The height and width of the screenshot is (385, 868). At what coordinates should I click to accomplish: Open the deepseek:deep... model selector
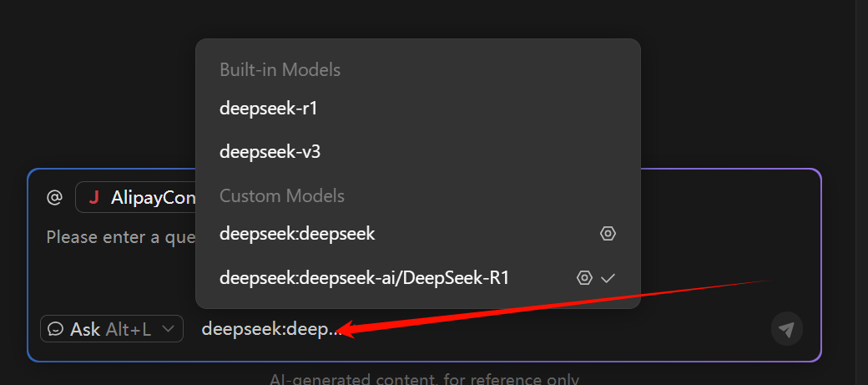click(271, 329)
